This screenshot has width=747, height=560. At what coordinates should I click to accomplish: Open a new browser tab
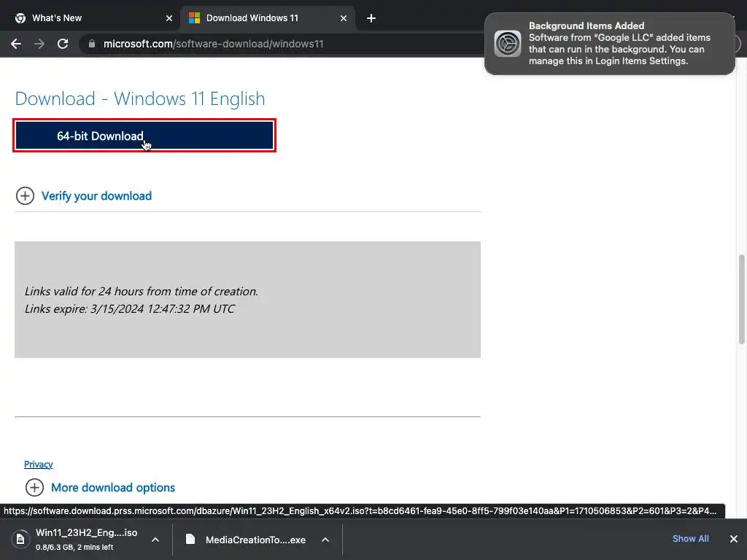(x=371, y=18)
